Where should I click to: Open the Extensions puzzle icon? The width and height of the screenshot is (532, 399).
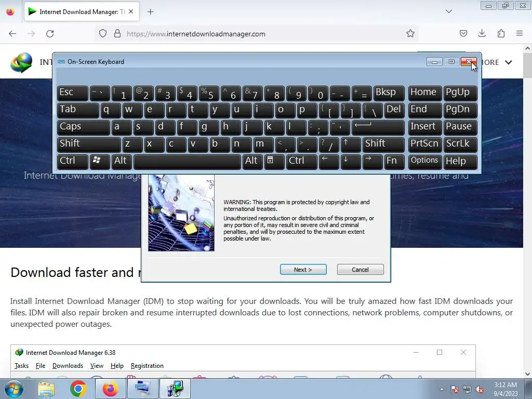coord(501,34)
